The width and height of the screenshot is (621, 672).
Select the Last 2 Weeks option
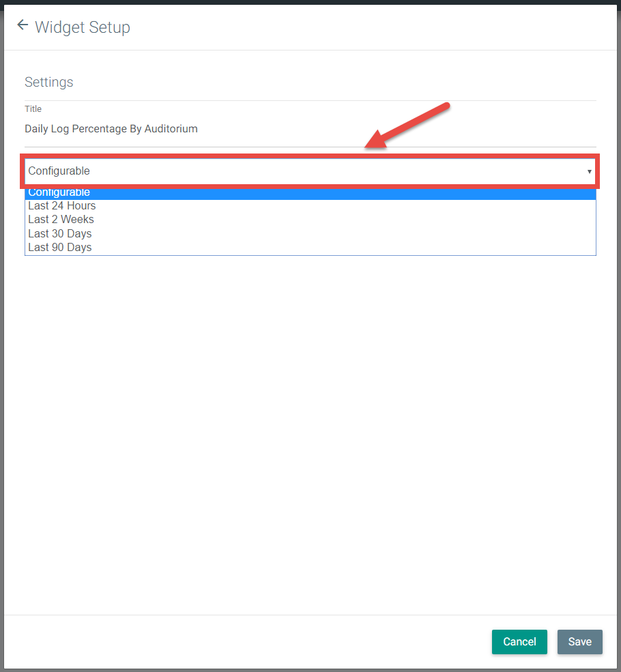(x=61, y=220)
